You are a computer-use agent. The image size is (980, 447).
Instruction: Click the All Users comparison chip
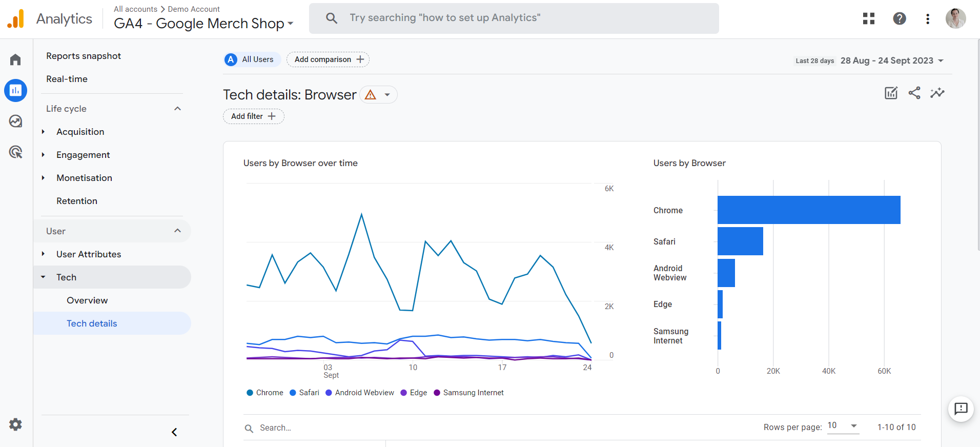coord(252,59)
